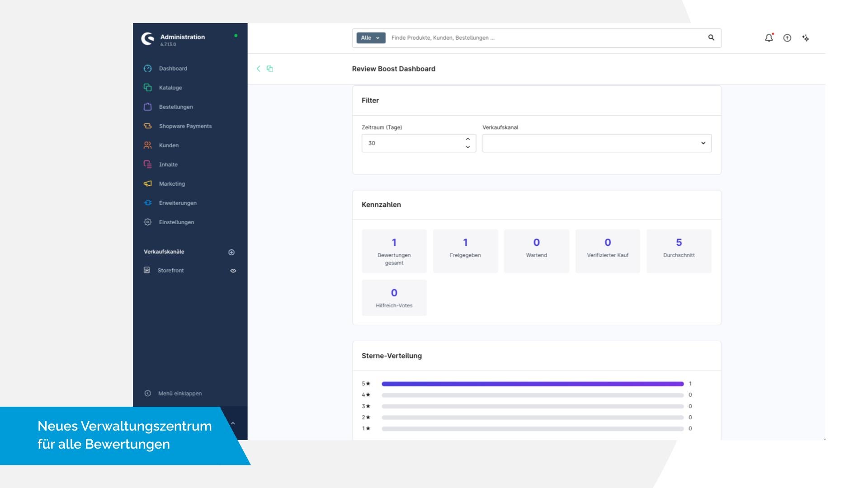Collapse the menu via Menü einklappen
The image size is (868, 488).
click(x=179, y=394)
